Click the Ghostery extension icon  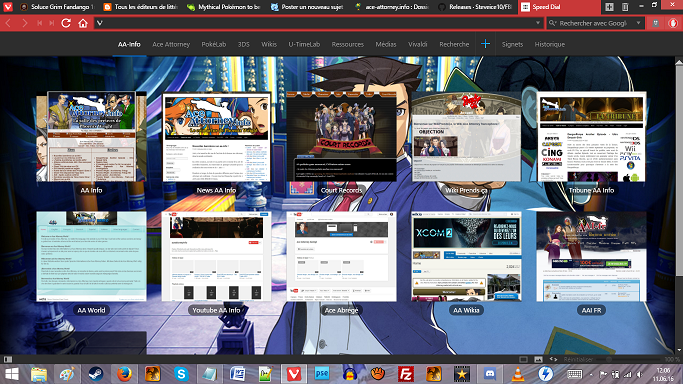(656, 23)
